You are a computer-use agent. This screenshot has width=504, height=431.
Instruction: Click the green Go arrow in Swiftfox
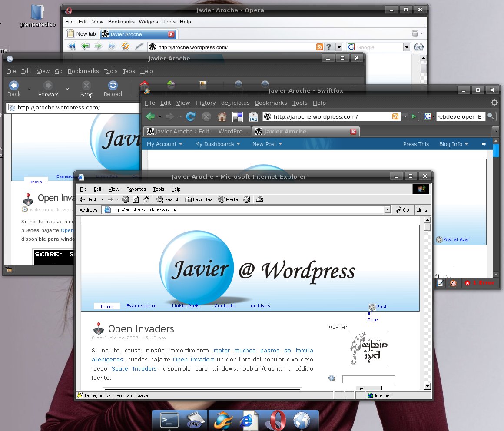pos(414,116)
